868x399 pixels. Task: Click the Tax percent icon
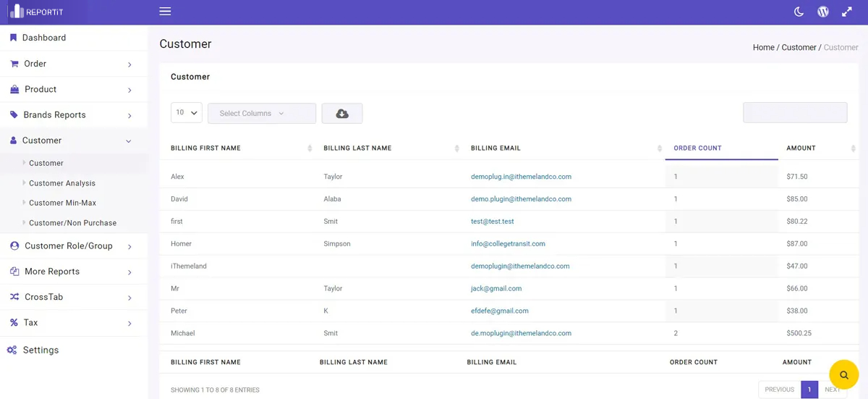pyautogui.click(x=14, y=323)
